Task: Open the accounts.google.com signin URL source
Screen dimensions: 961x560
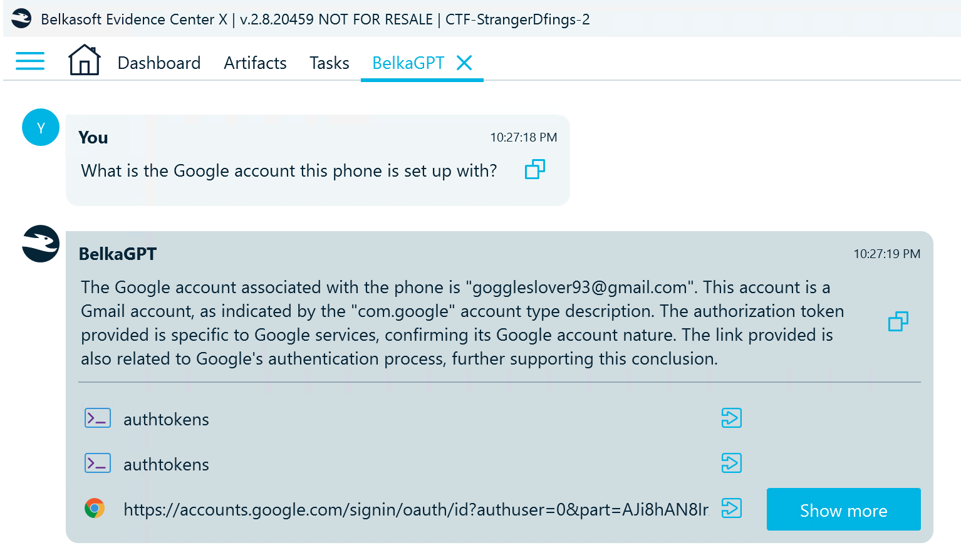Action: click(x=416, y=509)
